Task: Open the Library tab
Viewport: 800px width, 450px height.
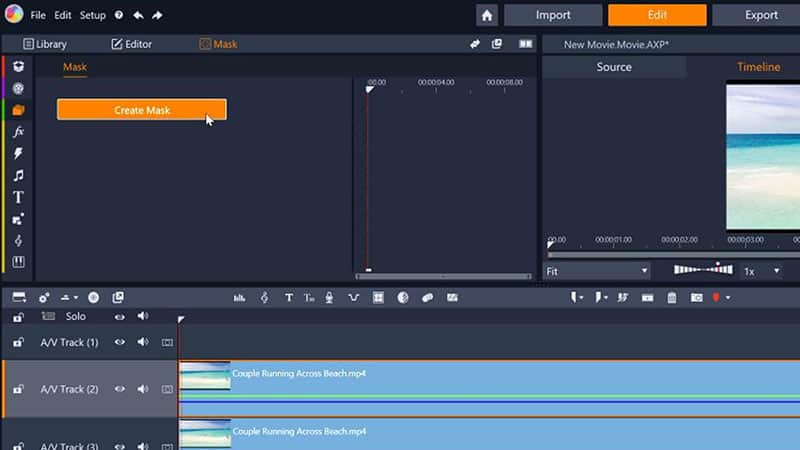Action: point(45,44)
